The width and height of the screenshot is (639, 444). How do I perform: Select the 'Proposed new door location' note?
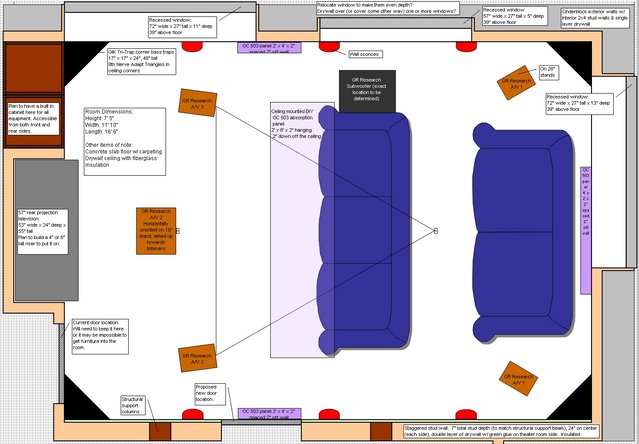click(210, 393)
